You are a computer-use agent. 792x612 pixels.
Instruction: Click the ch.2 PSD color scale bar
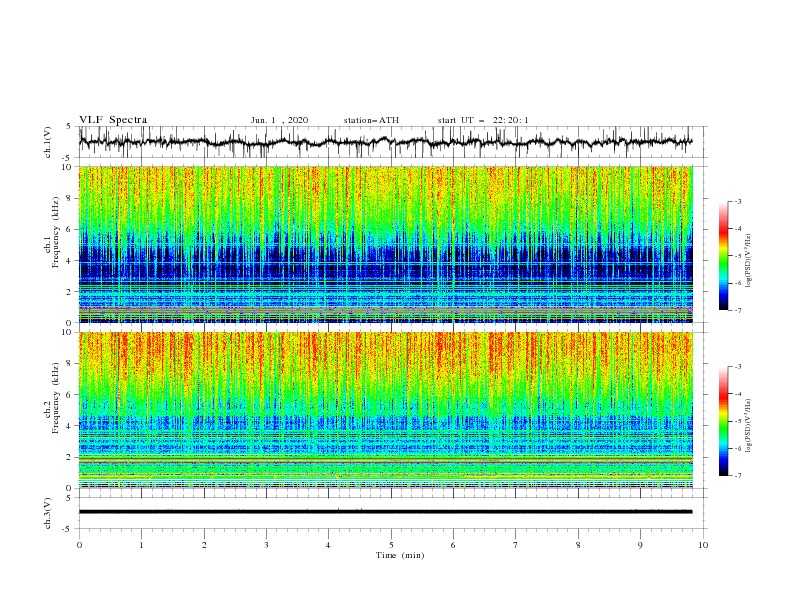(x=724, y=421)
